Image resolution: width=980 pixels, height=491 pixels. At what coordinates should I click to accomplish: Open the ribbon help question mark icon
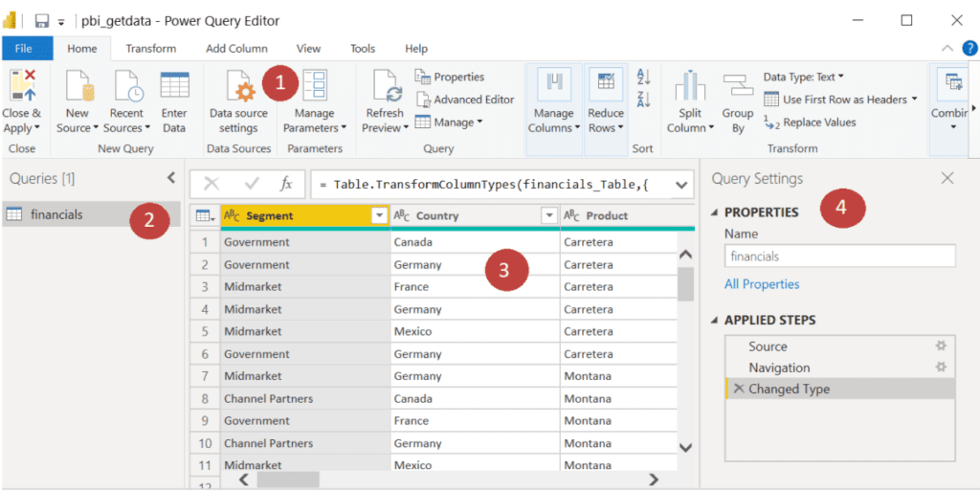pyautogui.click(x=969, y=49)
